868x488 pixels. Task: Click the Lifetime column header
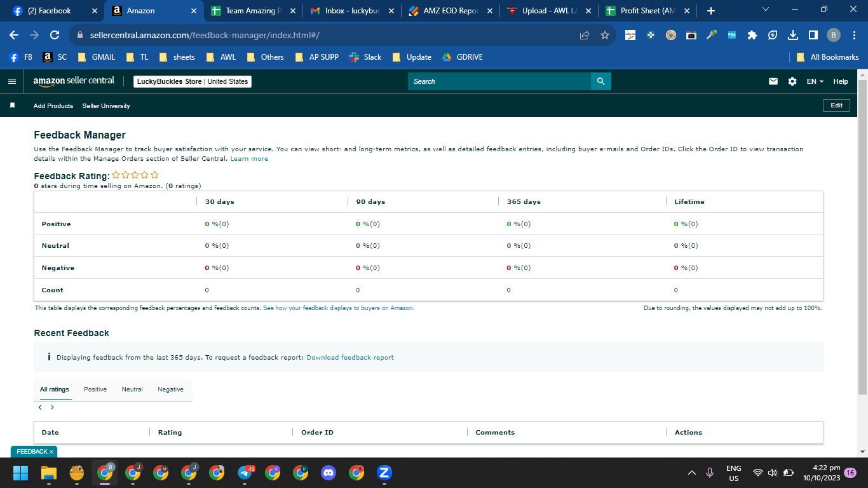click(x=689, y=202)
